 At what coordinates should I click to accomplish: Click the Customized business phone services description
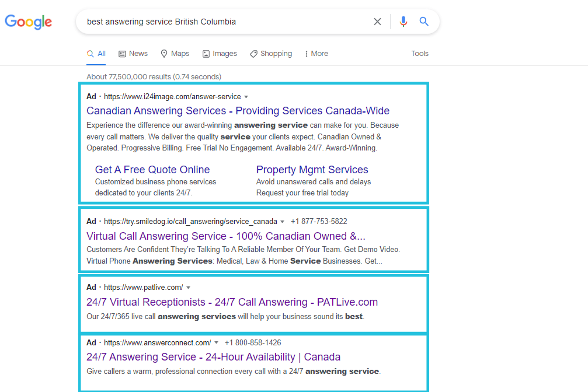coord(156,187)
